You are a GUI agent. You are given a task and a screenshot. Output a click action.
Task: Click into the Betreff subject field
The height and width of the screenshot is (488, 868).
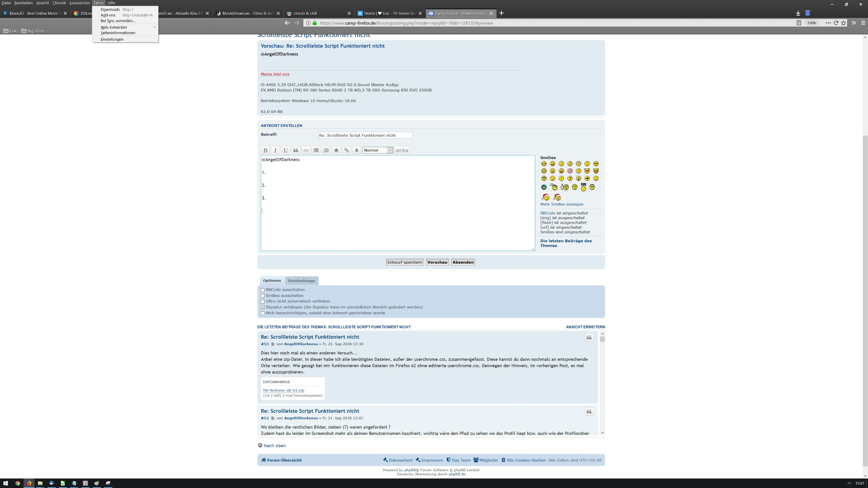[x=365, y=135]
